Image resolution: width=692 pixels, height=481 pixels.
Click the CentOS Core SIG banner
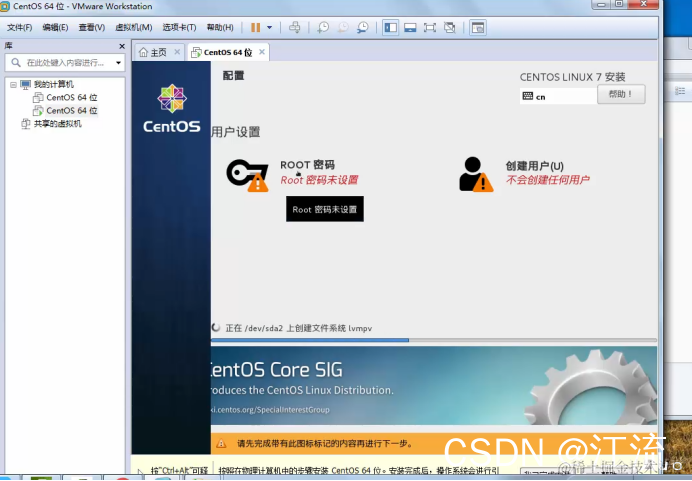434,386
